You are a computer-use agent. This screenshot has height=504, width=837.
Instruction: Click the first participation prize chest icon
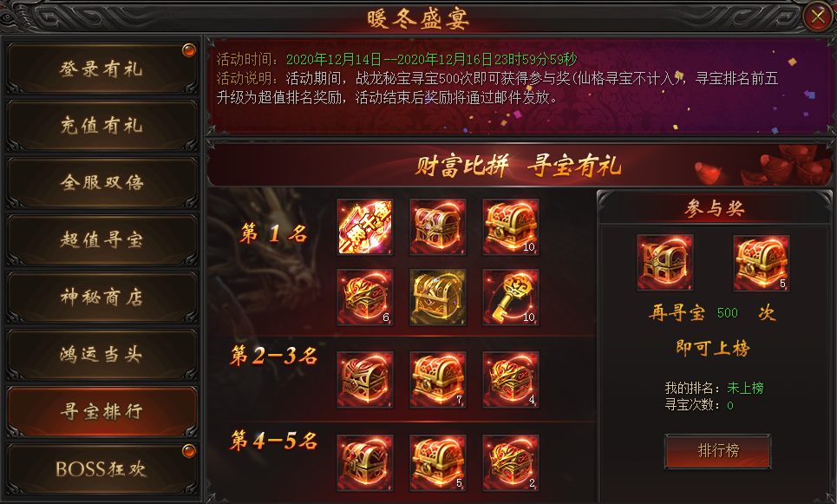pyautogui.click(x=665, y=263)
